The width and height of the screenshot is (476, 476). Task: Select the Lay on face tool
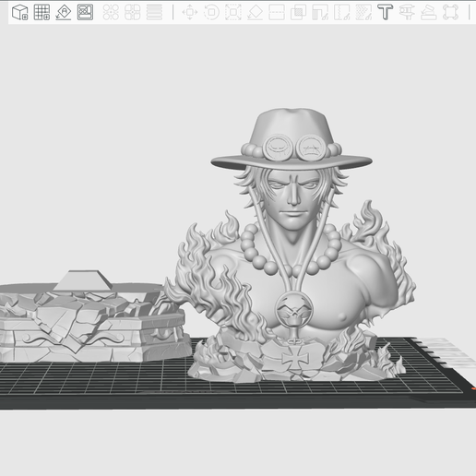255,12
